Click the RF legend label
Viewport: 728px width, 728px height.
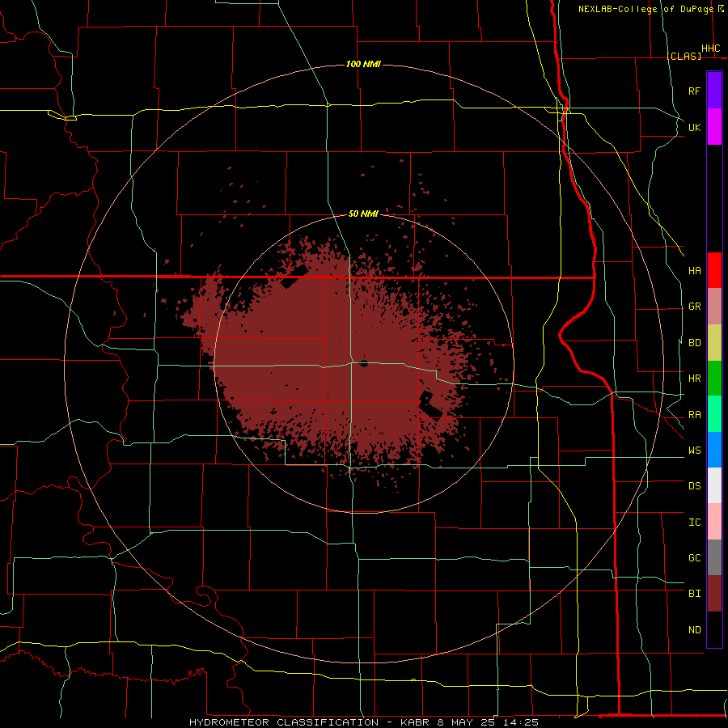tap(694, 91)
